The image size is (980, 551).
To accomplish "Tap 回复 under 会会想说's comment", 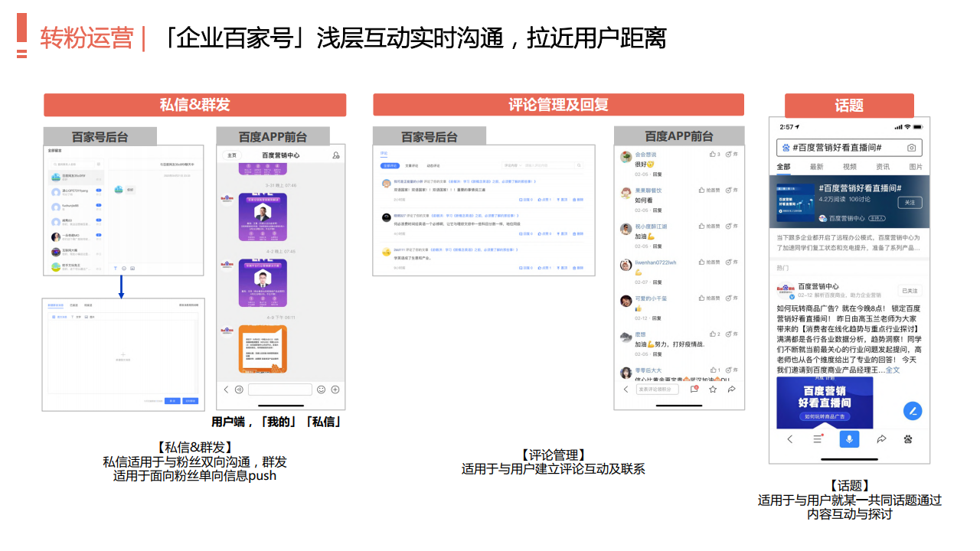I will pos(657,174).
